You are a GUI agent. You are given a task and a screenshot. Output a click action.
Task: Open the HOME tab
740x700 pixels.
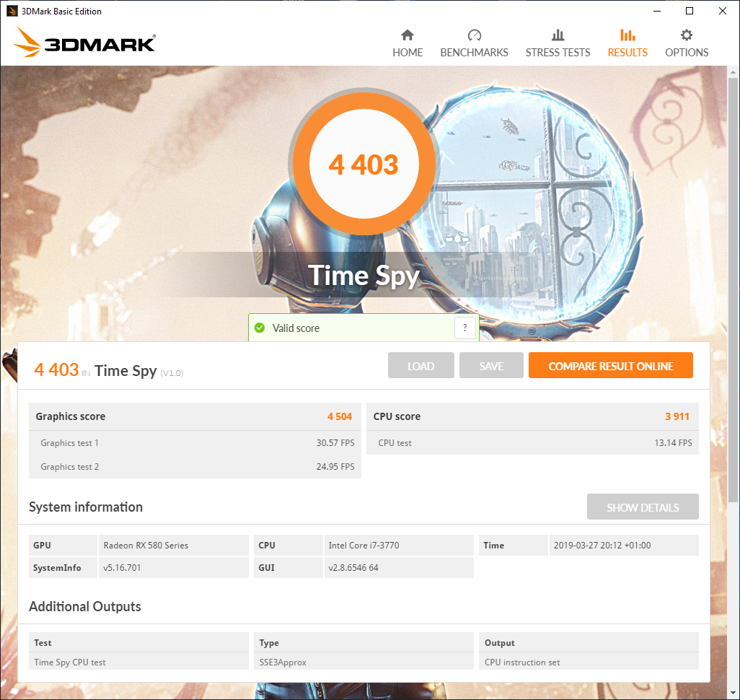[x=408, y=43]
